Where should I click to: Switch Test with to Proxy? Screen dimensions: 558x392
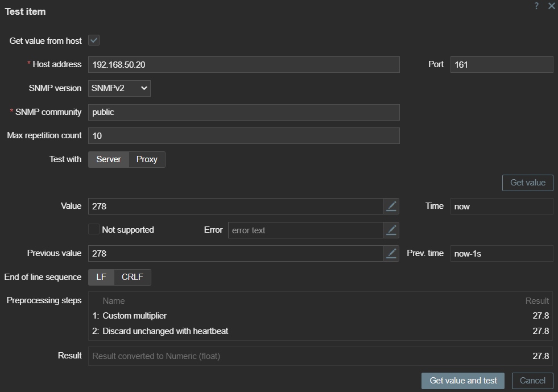coord(147,159)
